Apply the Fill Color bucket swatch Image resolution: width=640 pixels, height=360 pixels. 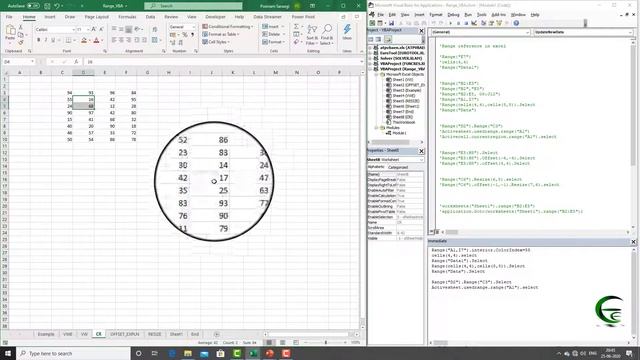(84, 40)
